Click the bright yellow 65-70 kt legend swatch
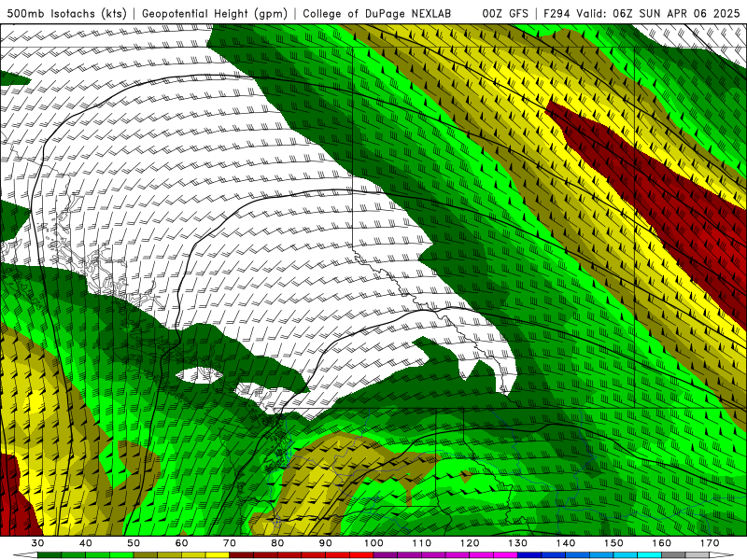This screenshot has width=747, height=560. click(x=218, y=555)
